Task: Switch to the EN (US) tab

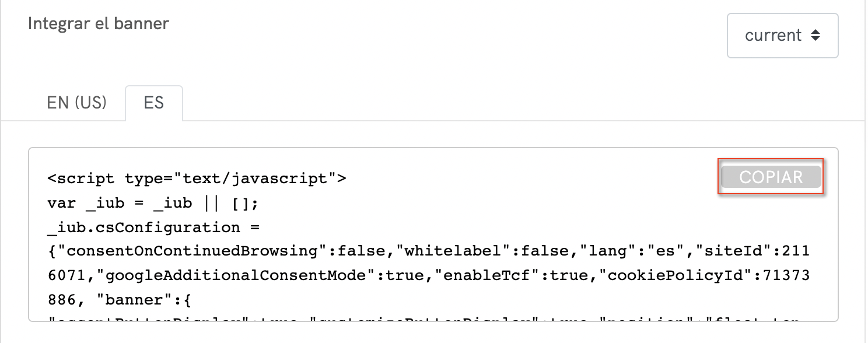Action: pos(76,103)
